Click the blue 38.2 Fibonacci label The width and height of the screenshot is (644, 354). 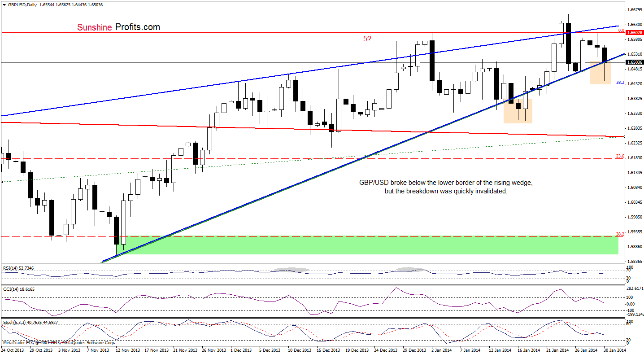[620, 83]
